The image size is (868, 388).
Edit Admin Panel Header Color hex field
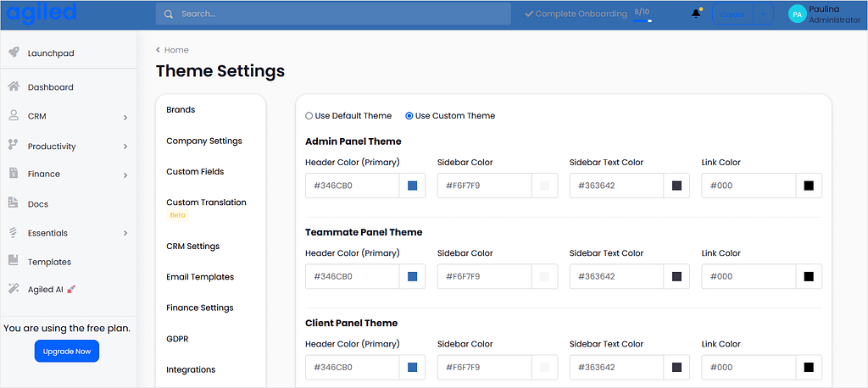[353, 186]
